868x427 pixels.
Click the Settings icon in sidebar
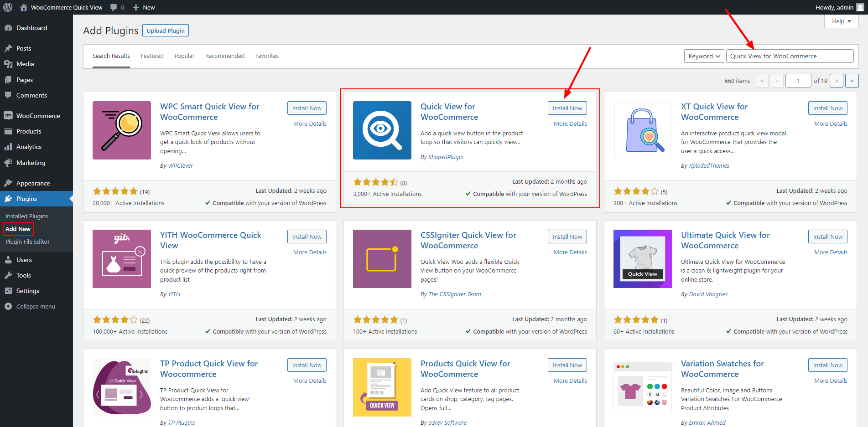[8, 291]
